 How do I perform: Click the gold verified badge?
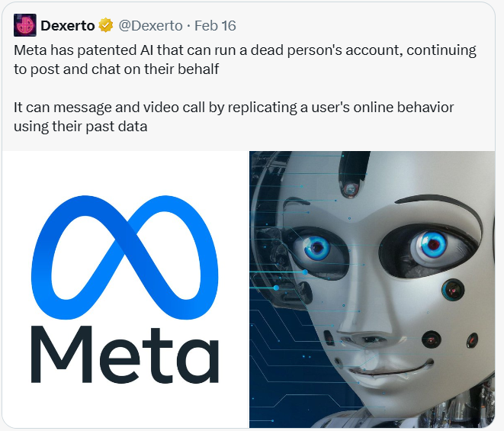tap(104, 26)
